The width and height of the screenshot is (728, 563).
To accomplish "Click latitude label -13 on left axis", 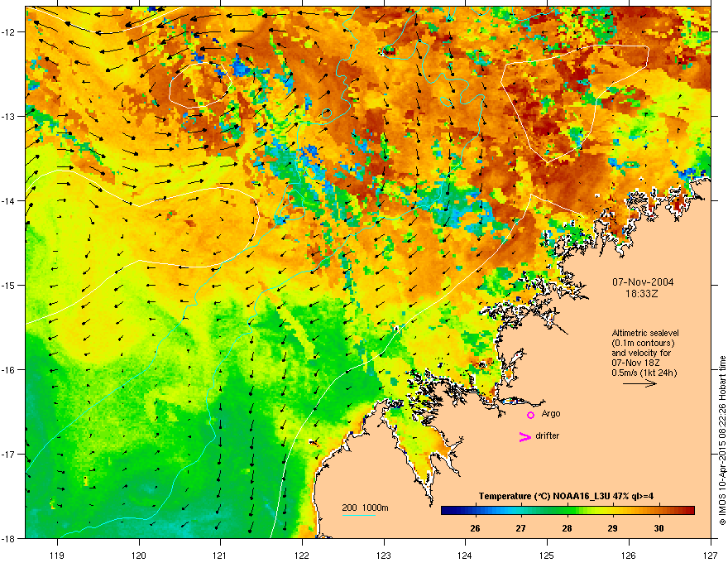I will 9,117.
